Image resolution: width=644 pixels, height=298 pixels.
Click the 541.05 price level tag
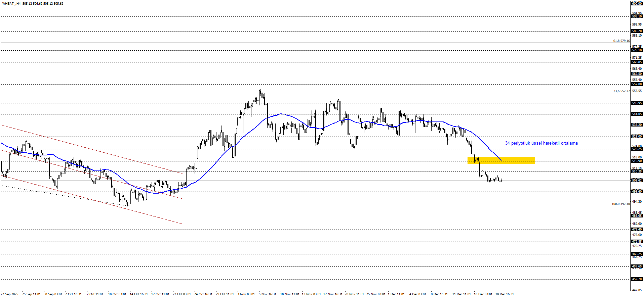pyautogui.click(x=637, y=114)
